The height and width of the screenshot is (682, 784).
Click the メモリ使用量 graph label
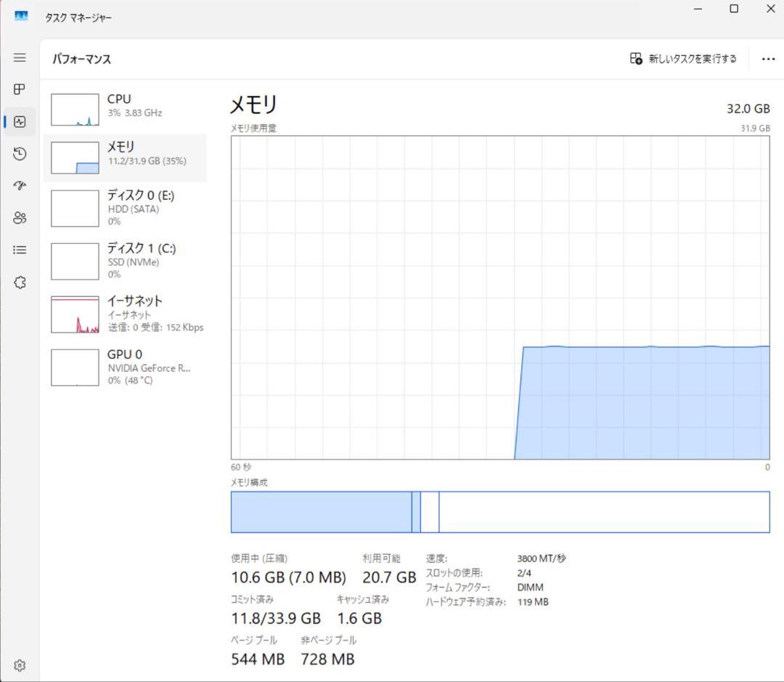253,128
